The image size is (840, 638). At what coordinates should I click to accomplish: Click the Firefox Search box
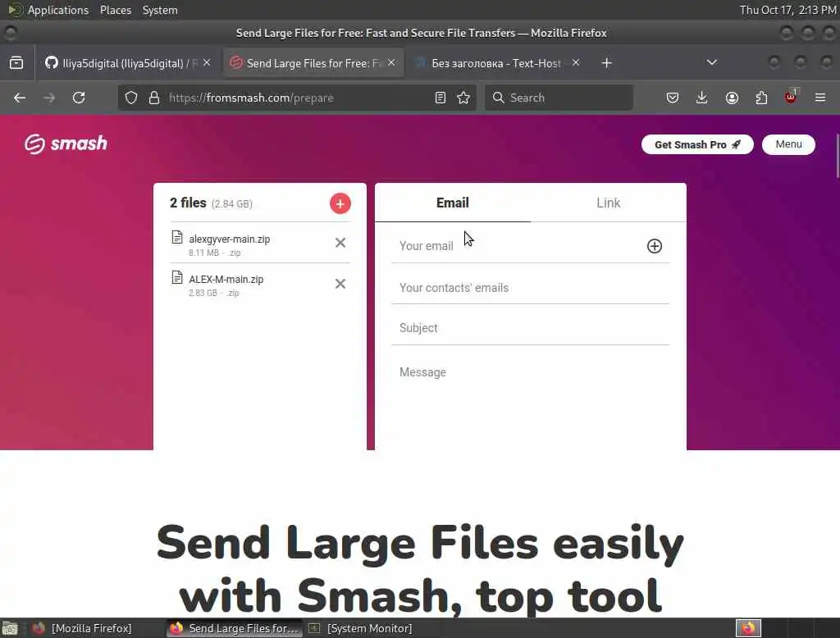(559, 98)
